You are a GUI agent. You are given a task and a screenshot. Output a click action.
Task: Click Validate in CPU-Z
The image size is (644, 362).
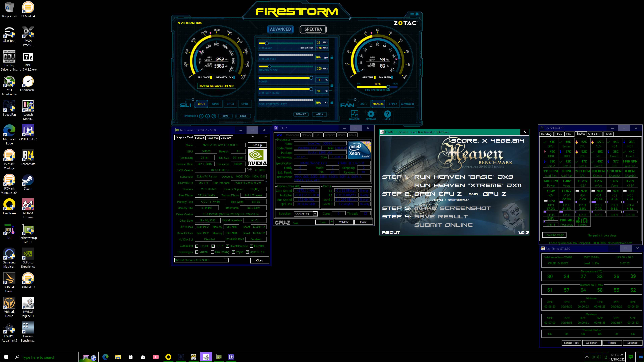tap(344, 222)
